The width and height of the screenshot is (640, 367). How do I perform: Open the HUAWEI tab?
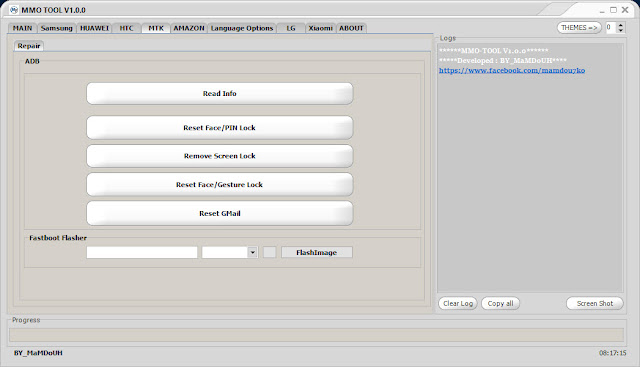(94, 28)
